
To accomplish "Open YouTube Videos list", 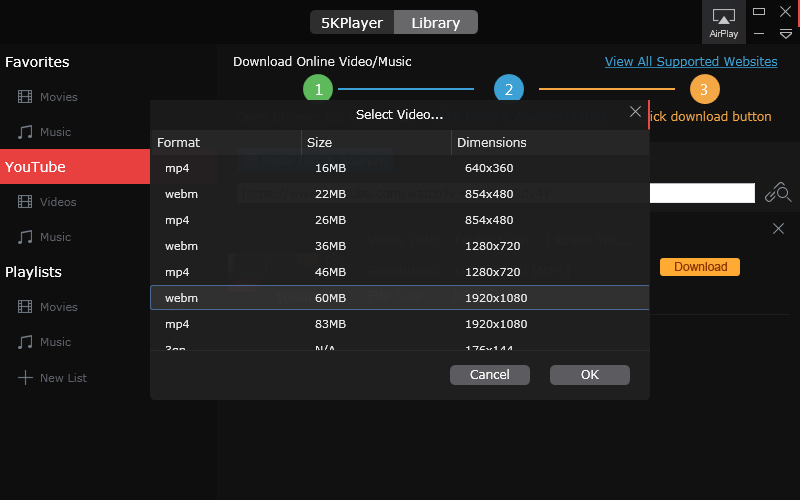I will point(58,202).
